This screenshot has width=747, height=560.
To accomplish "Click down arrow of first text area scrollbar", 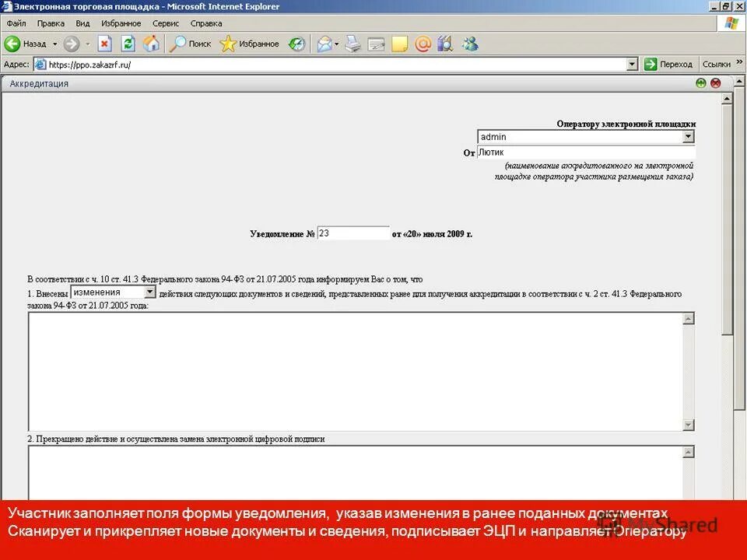I will pos(689,425).
